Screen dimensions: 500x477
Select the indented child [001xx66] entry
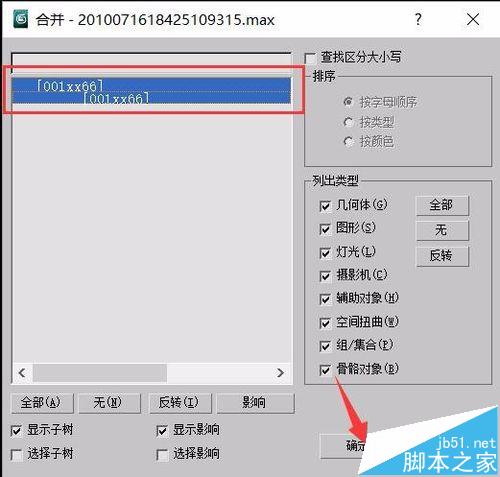151,98
